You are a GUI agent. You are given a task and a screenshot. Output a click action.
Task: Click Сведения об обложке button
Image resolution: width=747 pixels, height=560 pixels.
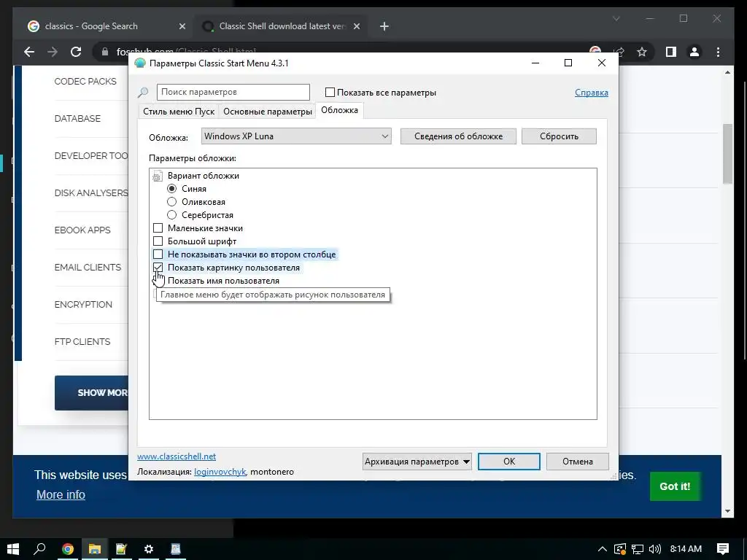coord(458,136)
